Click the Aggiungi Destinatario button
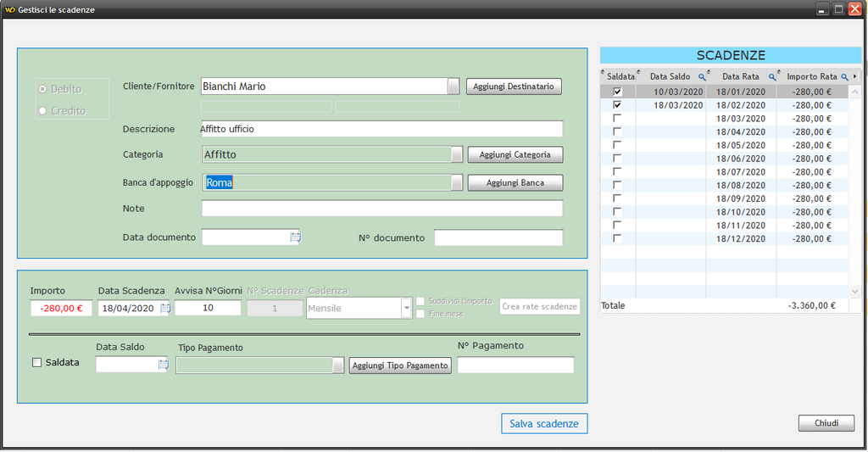The width and height of the screenshot is (868, 452). click(x=514, y=86)
